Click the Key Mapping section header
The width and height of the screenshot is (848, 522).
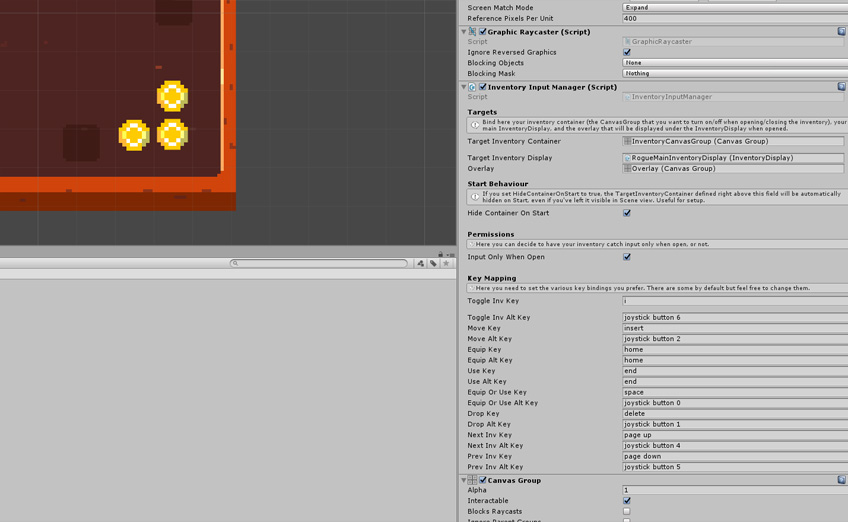[x=492, y=278]
